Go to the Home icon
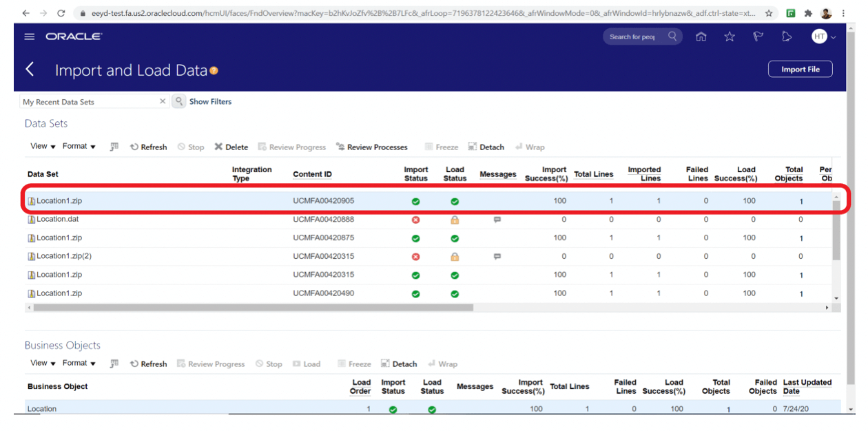The height and width of the screenshot is (431, 868). point(701,37)
